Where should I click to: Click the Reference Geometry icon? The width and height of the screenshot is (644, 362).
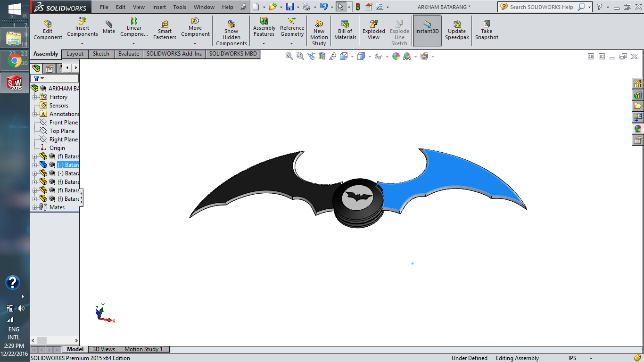click(x=292, y=21)
